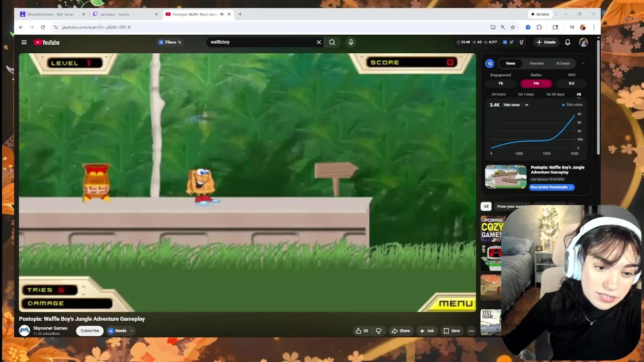This screenshot has width=644, height=362.
Task: Click the vidIQ blue square icon in header
Action: coord(505,42)
